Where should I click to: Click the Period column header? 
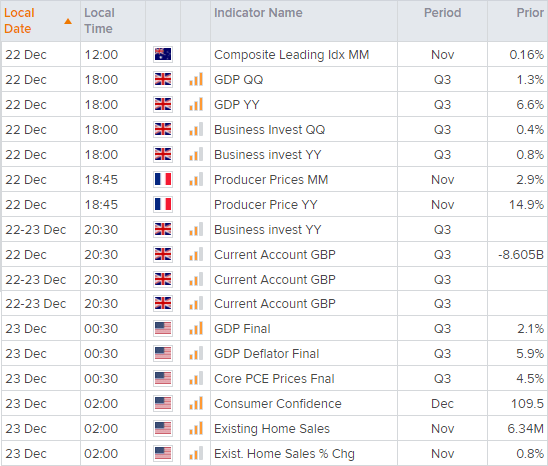(x=442, y=13)
